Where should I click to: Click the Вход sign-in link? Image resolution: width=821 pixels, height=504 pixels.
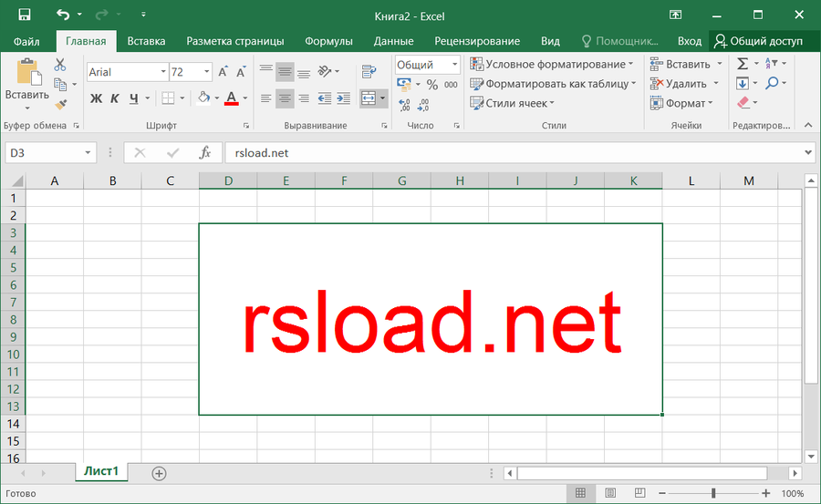coord(689,41)
